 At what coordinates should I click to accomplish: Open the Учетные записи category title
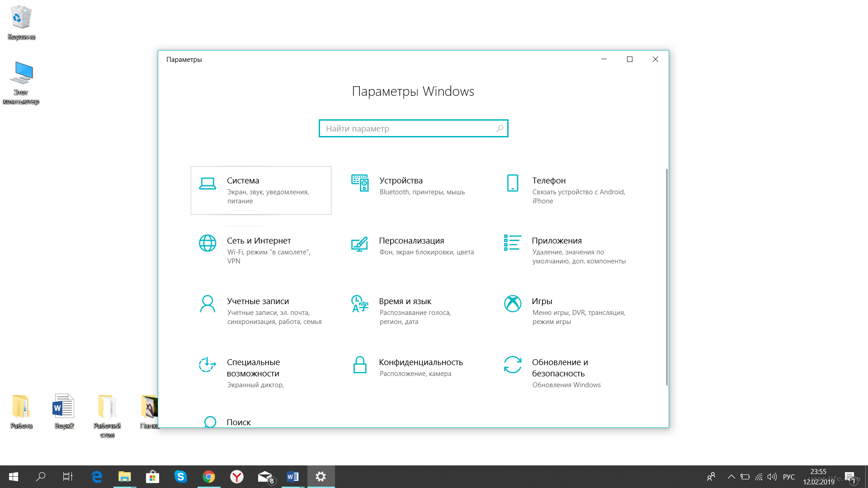(258, 301)
